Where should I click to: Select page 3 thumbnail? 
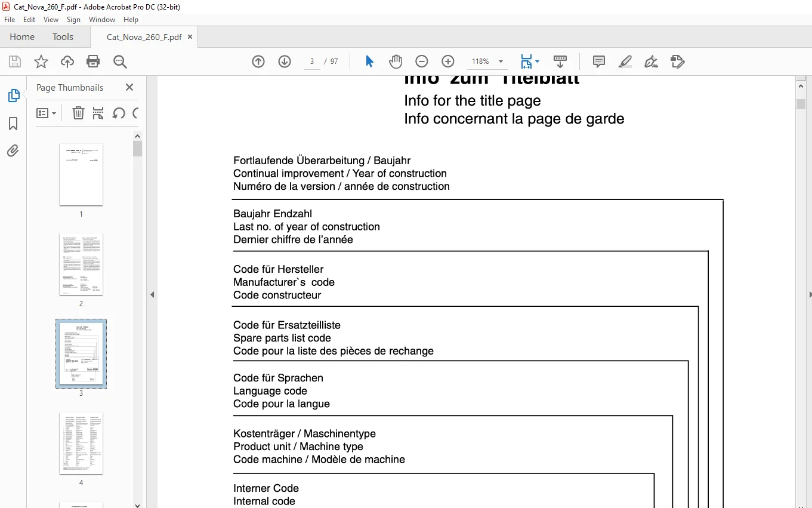81,353
